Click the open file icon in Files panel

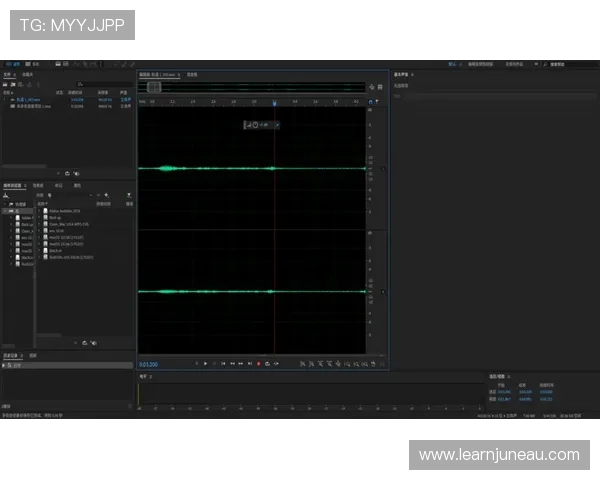coord(6,83)
